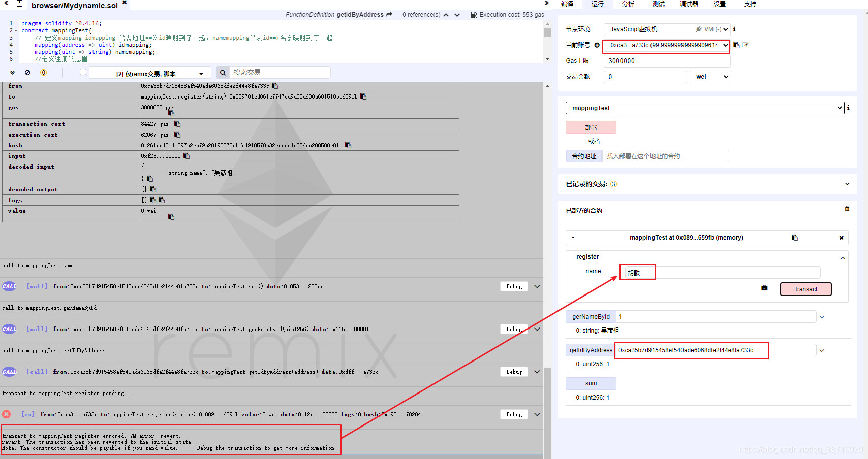Debug the failed register transaction
The image size is (868, 459).
pos(514,414)
